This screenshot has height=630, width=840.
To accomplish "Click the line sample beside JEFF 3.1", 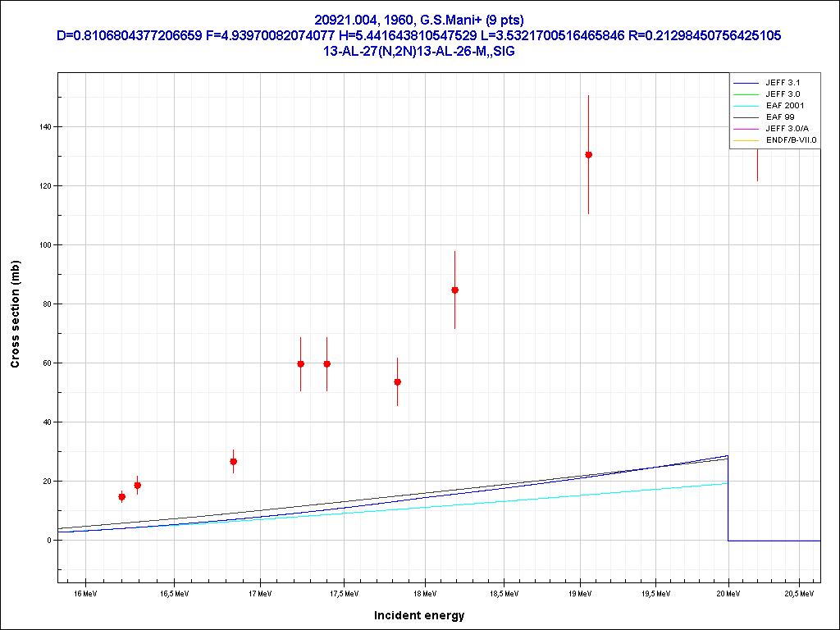I will [x=746, y=83].
